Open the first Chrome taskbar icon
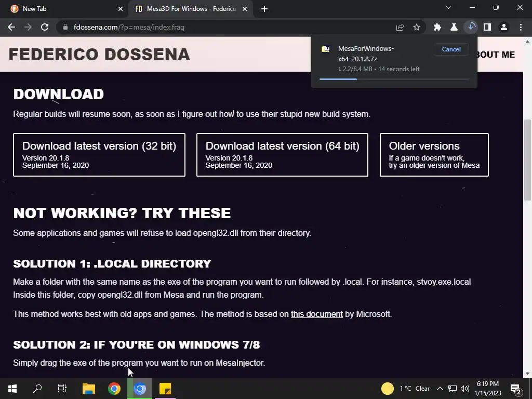532x399 pixels. pyautogui.click(x=114, y=389)
